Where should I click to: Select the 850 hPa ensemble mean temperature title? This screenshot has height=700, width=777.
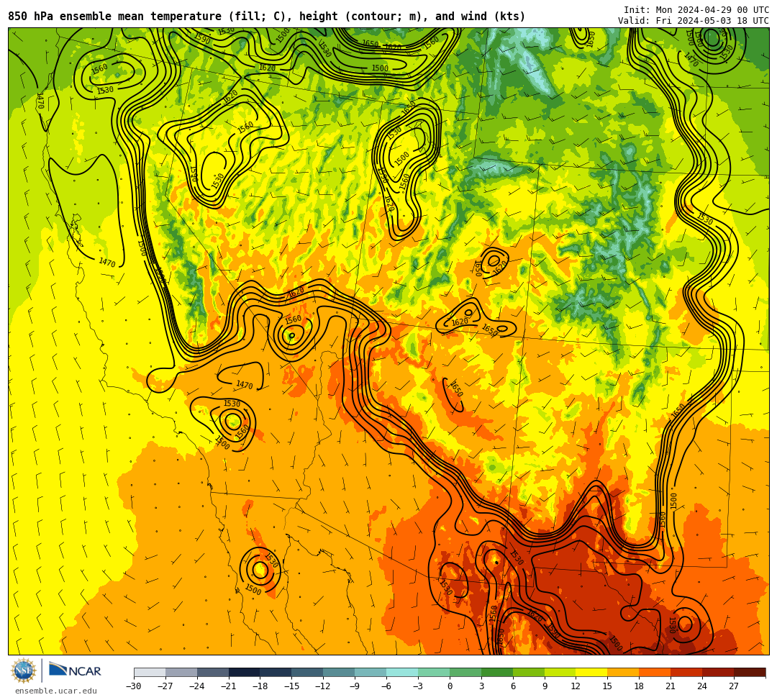(x=267, y=17)
